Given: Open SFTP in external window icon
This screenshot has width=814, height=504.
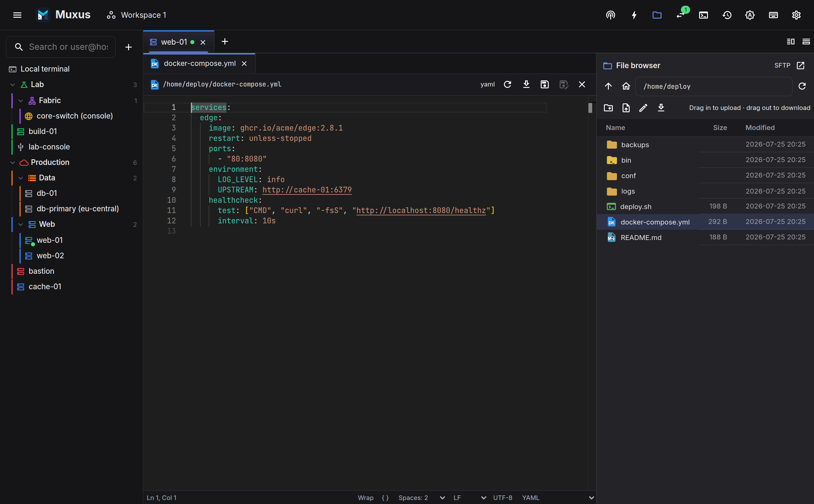Looking at the screenshot, I should [x=801, y=65].
